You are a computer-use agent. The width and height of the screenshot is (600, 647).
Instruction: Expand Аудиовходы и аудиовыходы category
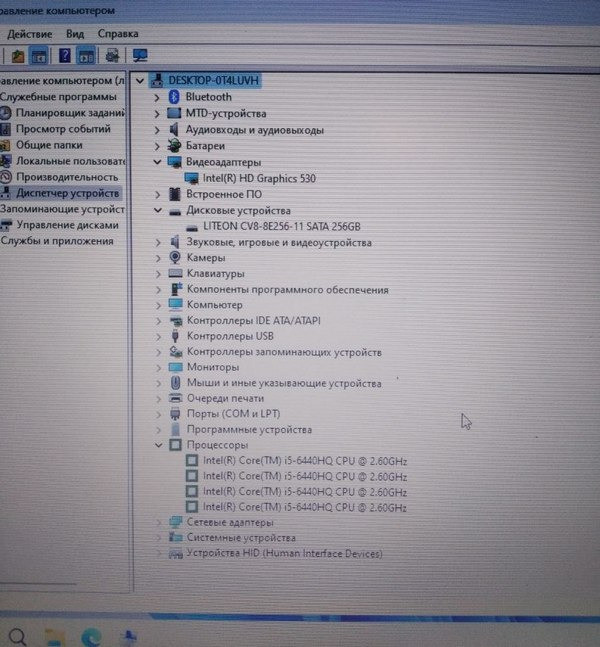(157, 130)
